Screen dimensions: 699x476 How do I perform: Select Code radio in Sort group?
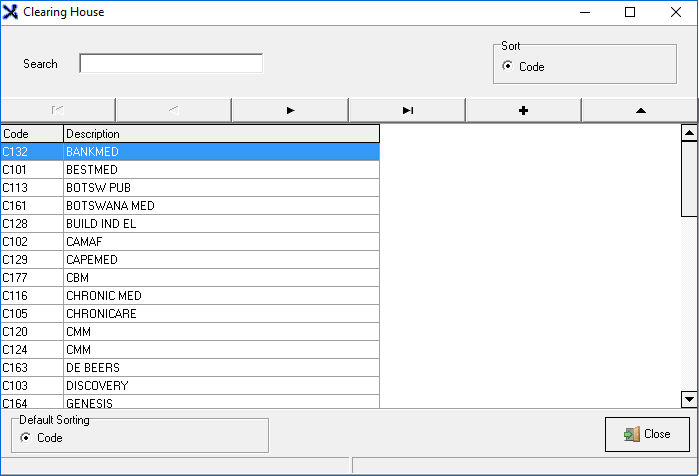pyautogui.click(x=507, y=66)
